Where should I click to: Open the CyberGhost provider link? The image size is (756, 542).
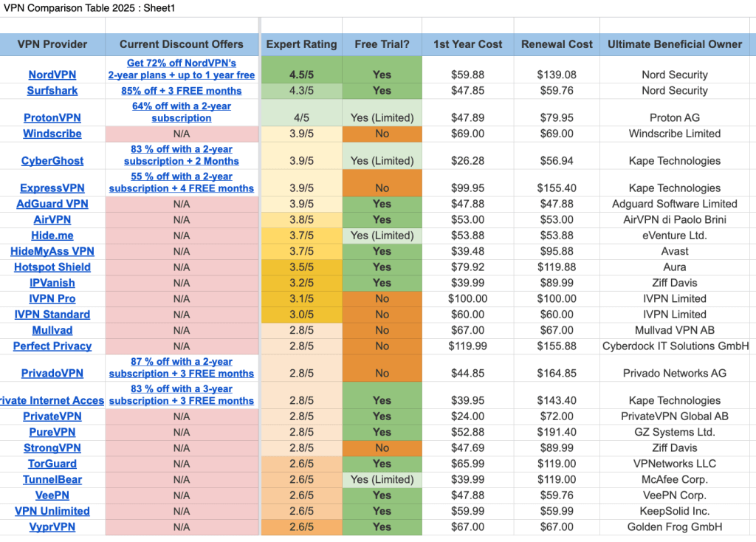coord(52,161)
